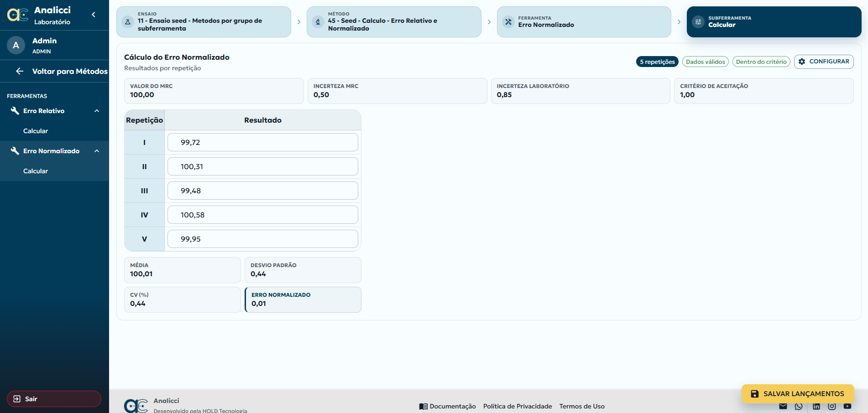Open the email icon in footer
Image resolution: width=868 pixels, height=413 pixels.
pyautogui.click(x=783, y=406)
